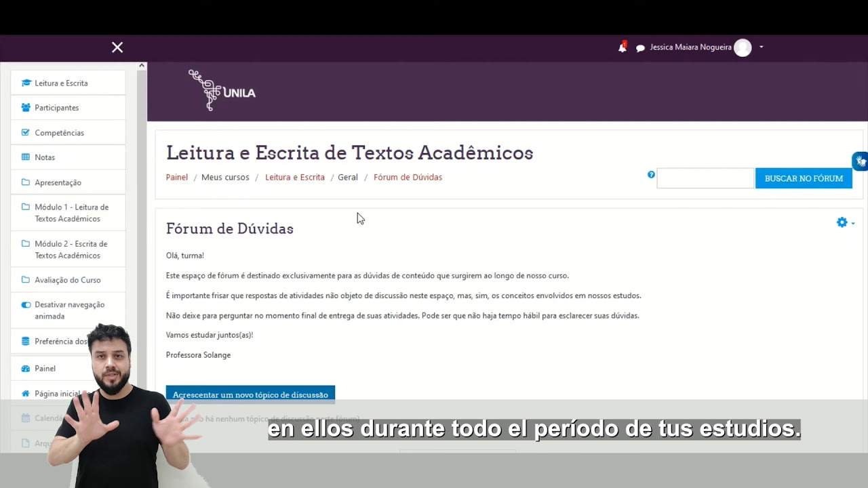This screenshot has height=488, width=868.
Task: Click the Leitura e Escrita de Textos Acadêmicos title
Action: point(350,152)
